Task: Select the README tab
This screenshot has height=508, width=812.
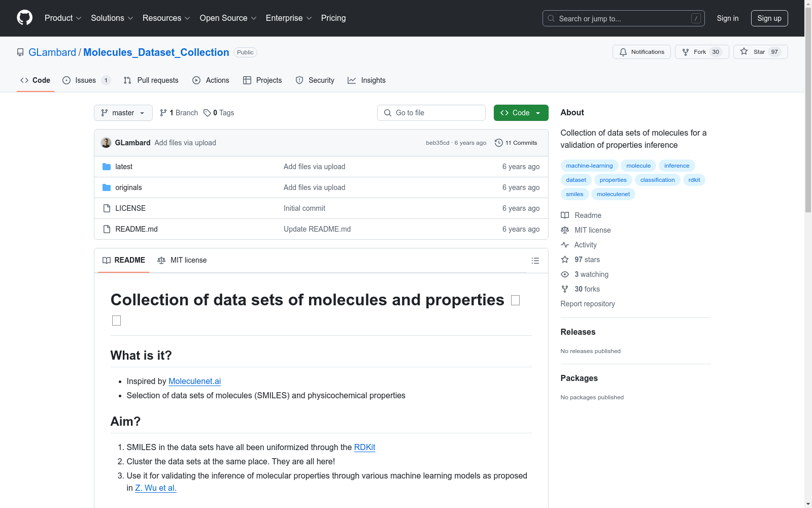Action: 124,260
